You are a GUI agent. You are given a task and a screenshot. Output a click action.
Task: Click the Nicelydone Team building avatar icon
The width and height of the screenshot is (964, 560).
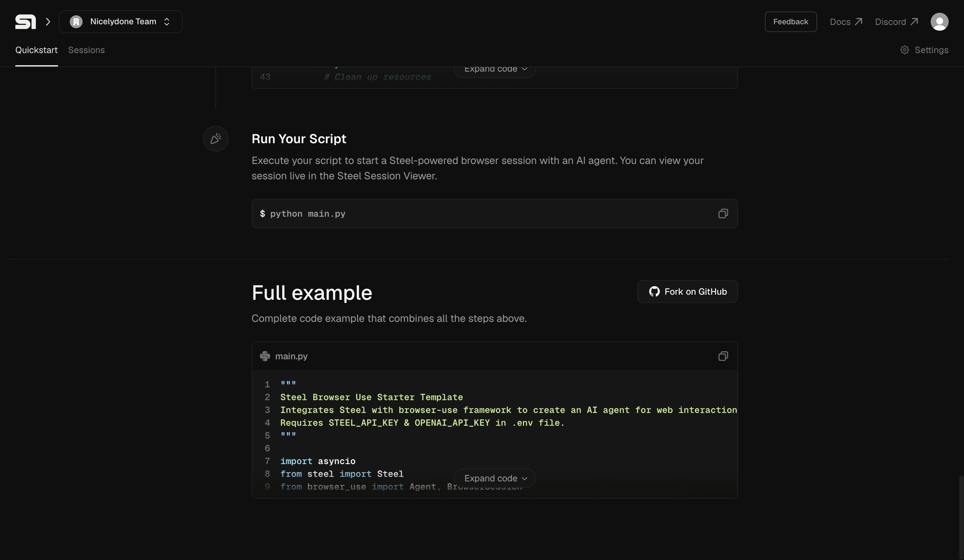[76, 22]
